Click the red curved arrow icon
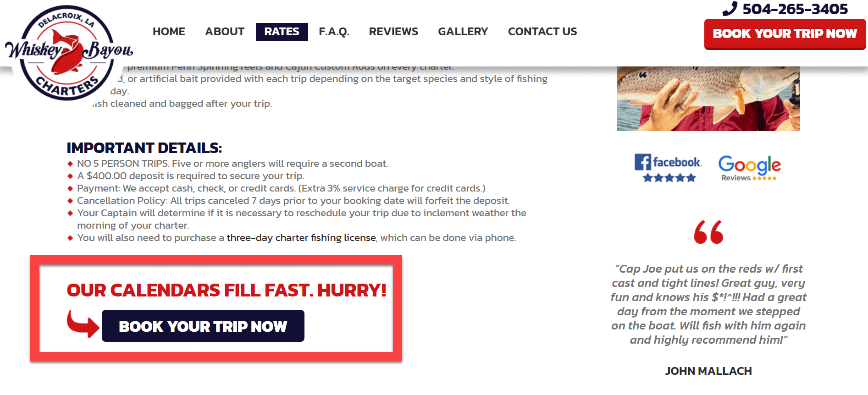Screen dimensions: 868x395 click(83, 324)
